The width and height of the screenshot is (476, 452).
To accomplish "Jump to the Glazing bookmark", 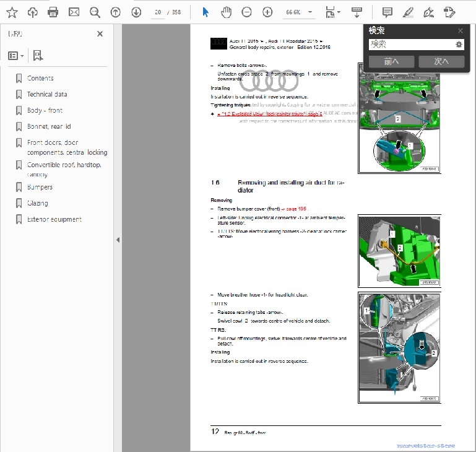I will click(38, 203).
